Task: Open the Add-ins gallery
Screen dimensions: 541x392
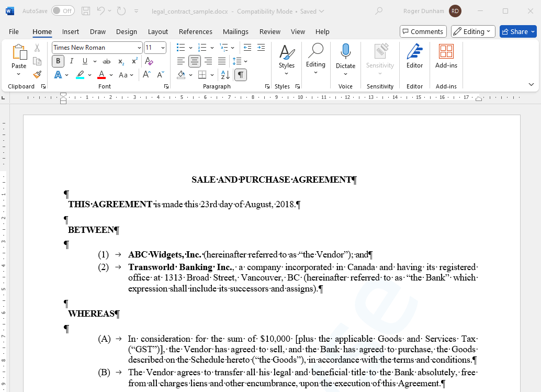Action: pyautogui.click(x=446, y=56)
